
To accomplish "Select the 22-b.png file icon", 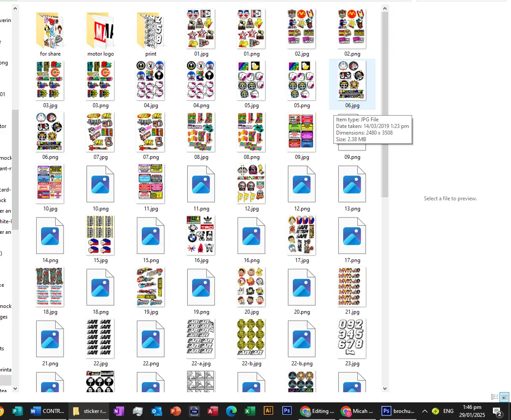I will coord(302,339).
